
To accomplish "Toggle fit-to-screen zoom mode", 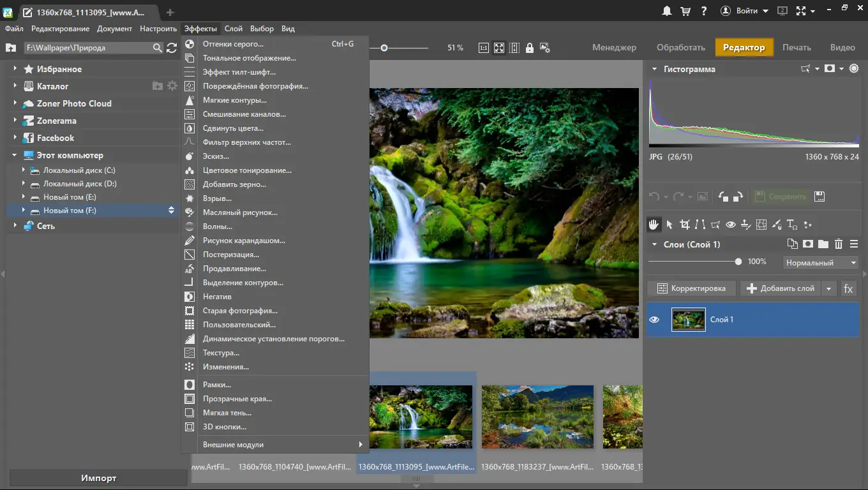I will tap(499, 48).
